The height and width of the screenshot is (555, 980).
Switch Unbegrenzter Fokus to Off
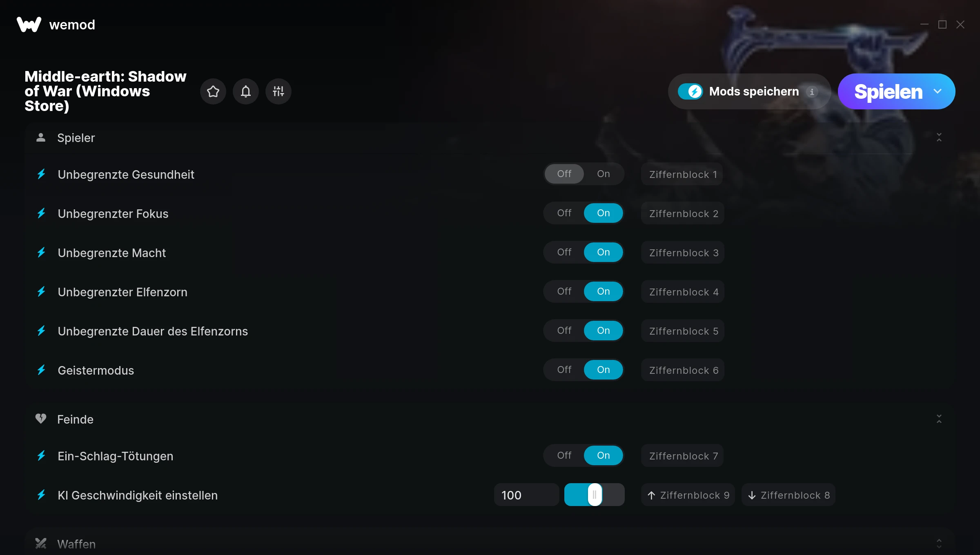pyautogui.click(x=564, y=213)
